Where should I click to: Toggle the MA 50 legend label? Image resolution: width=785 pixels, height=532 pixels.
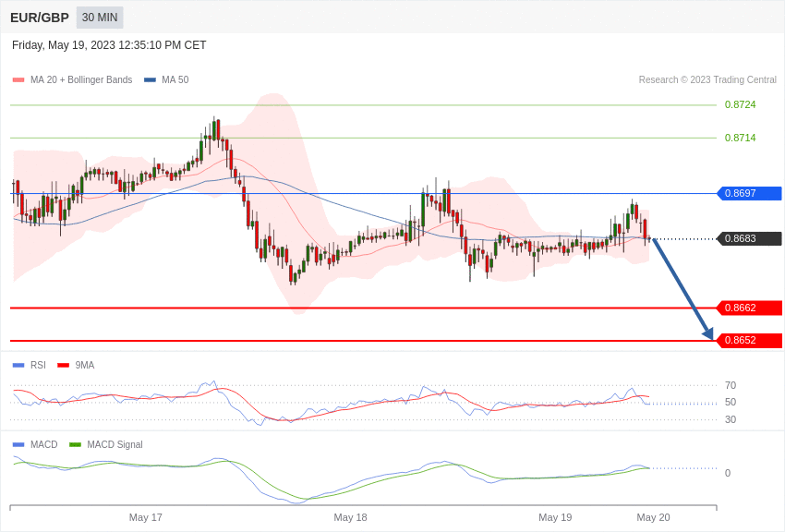click(x=175, y=80)
